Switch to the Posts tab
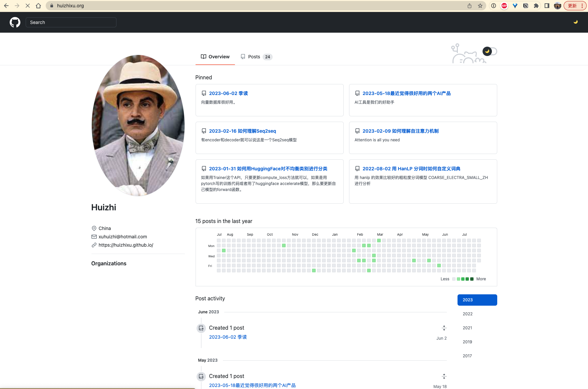 254,57
